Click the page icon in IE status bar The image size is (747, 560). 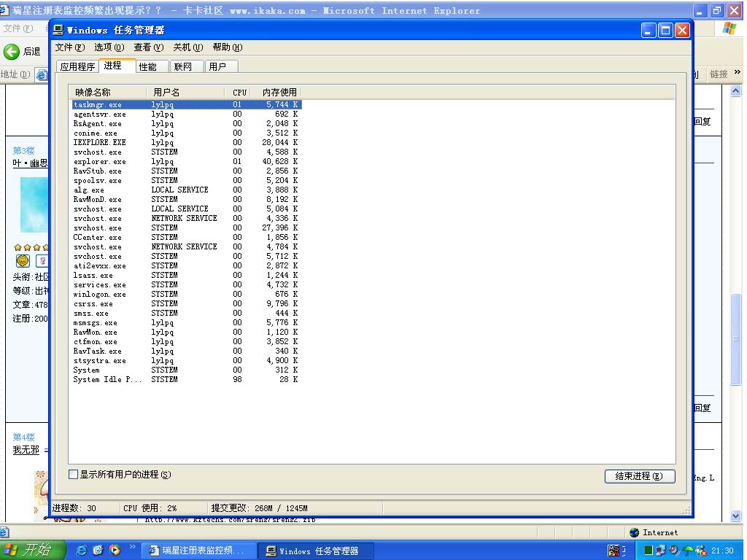point(4,532)
